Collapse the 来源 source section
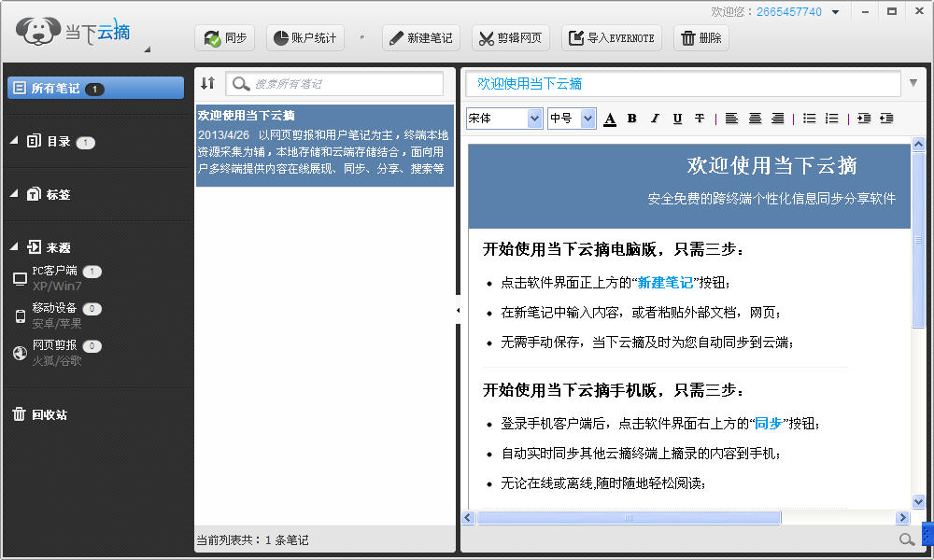This screenshot has height=560, width=934. coord(14,247)
